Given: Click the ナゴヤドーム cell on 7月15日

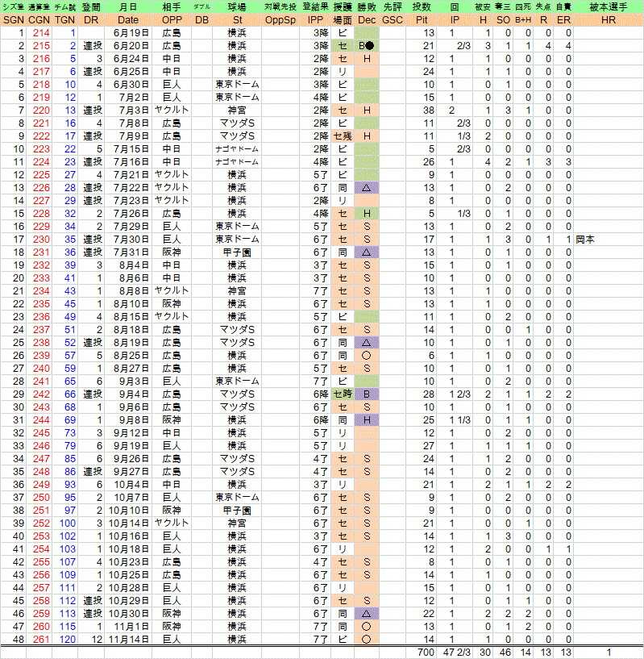Looking at the screenshot, I should [237, 149].
